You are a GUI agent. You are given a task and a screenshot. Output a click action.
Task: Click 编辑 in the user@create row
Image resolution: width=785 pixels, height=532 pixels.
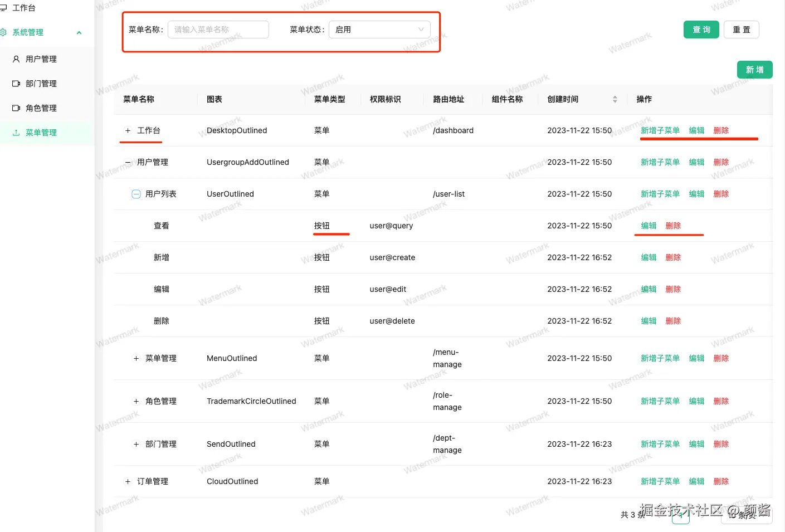coord(649,257)
